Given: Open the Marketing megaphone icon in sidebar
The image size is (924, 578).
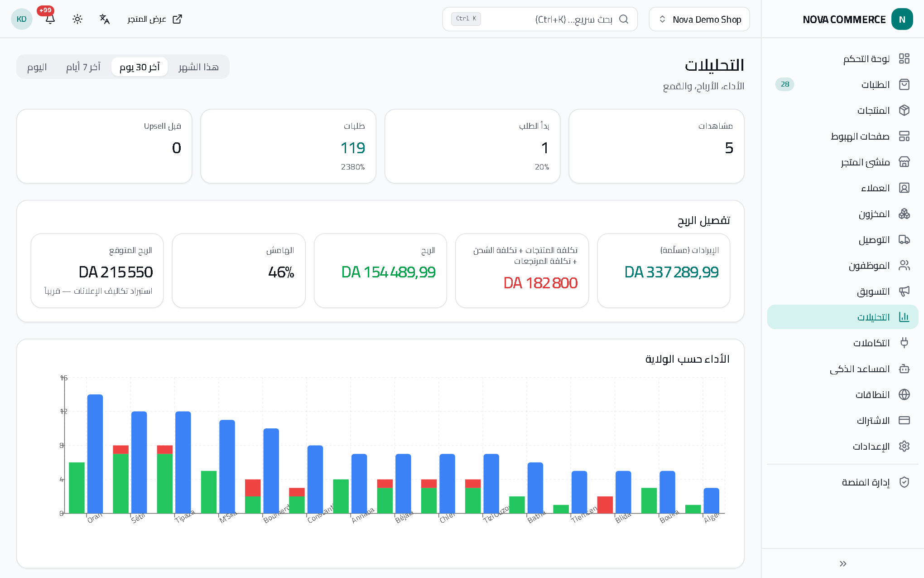Looking at the screenshot, I should 904,291.
